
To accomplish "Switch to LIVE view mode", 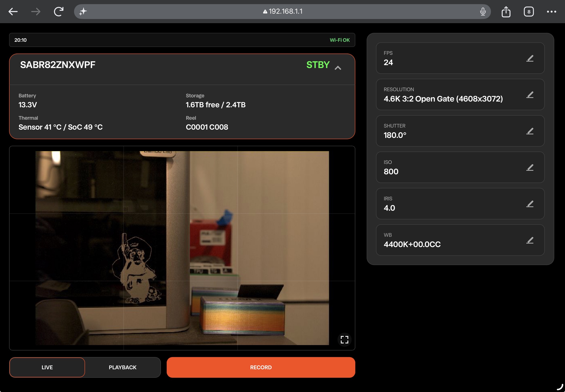I will click(47, 367).
